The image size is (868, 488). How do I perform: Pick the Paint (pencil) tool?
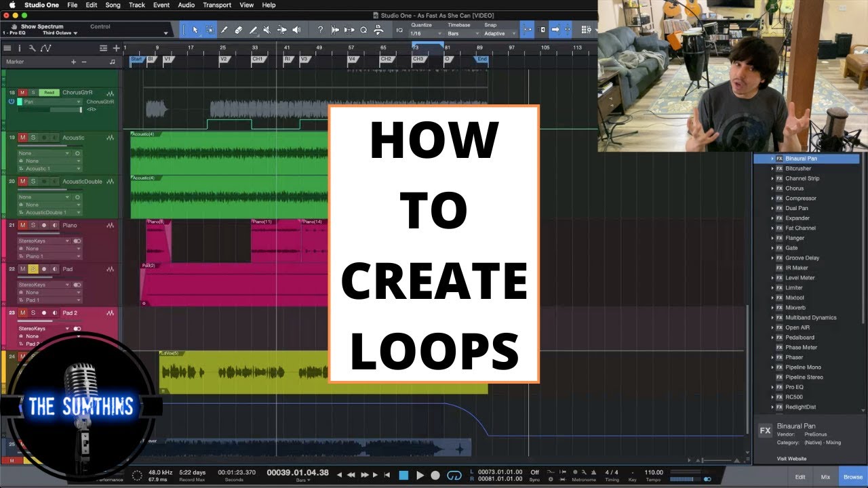click(253, 30)
